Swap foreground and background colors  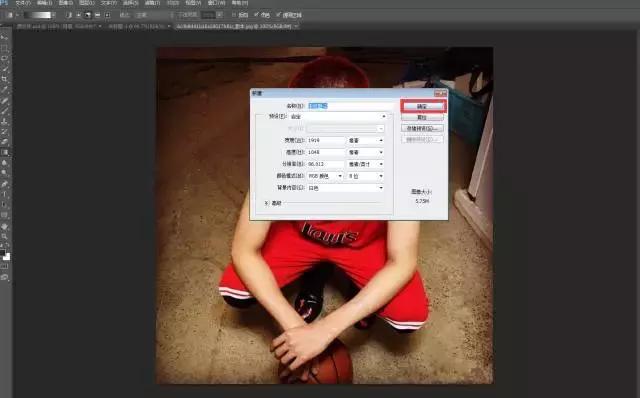(x=8, y=245)
